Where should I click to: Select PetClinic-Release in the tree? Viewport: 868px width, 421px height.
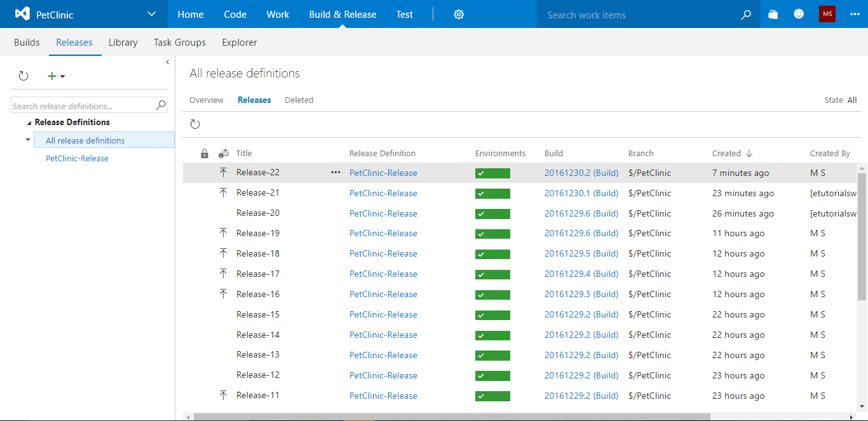pos(77,158)
